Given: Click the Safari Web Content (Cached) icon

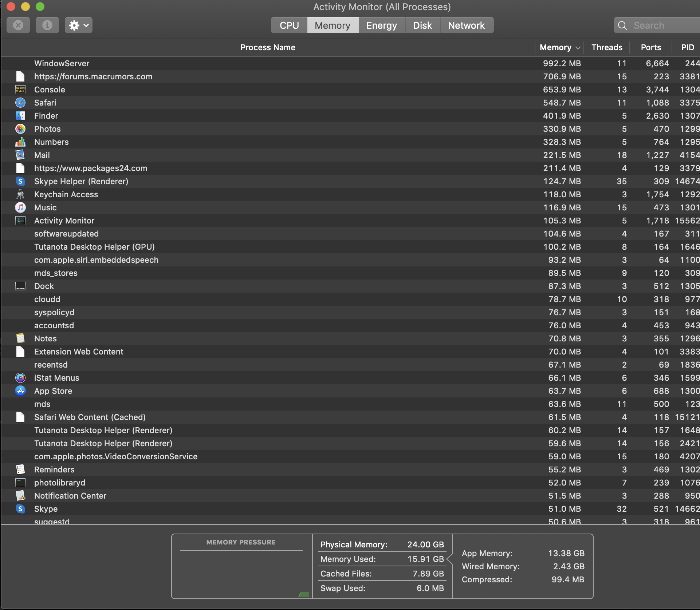Looking at the screenshot, I should [x=20, y=417].
